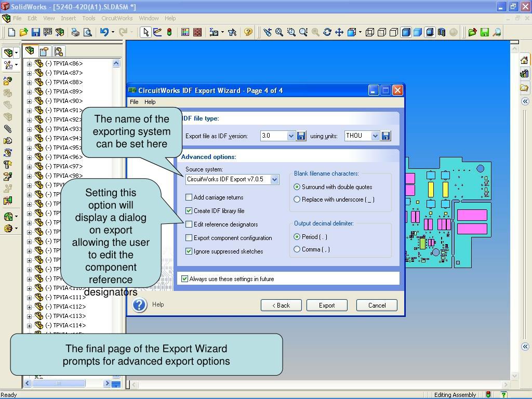Open the CircuitWorks menu
The width and height of the screenshot is (532, 399).
click(117, 18)
